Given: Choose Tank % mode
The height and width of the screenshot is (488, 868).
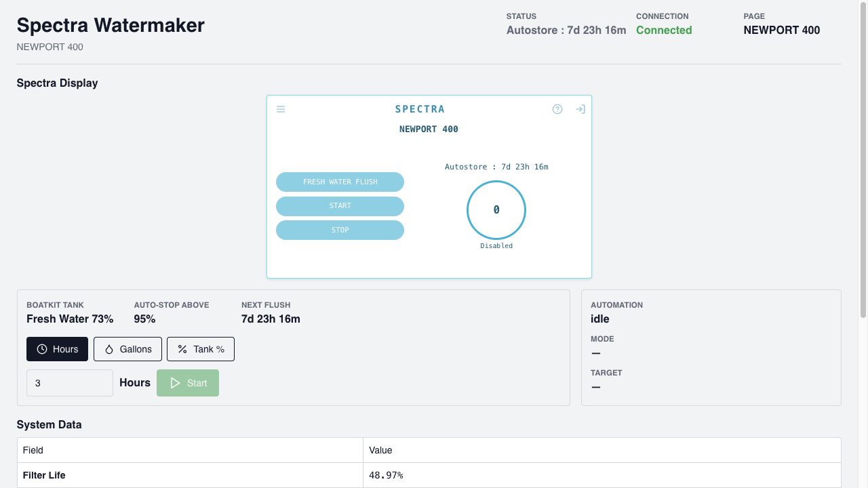Looking at the screenshot, I should tap(201, 349).
